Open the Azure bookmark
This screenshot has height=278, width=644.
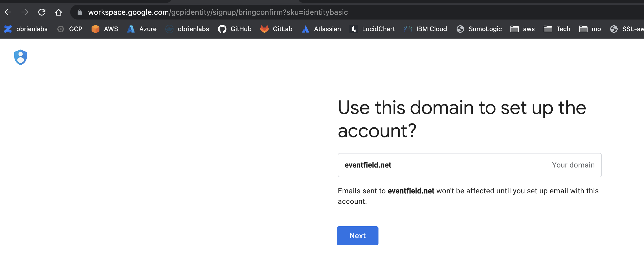pyautogui.click(x=142, y=29)
